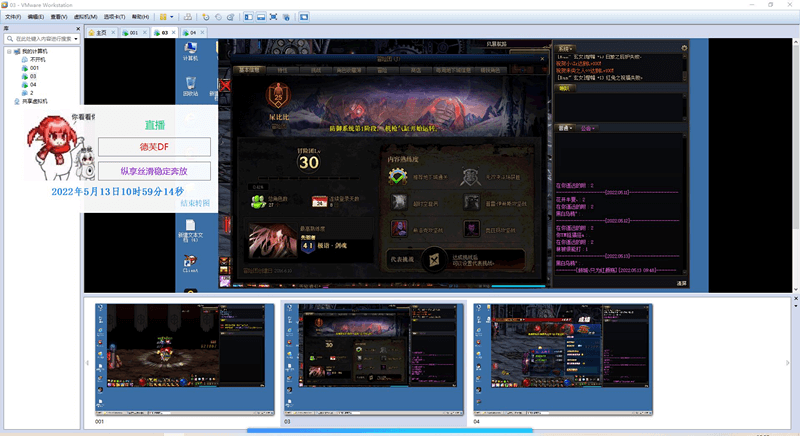Click the green checkmark proficiency icon
The image size is (800, 436).
398,177
